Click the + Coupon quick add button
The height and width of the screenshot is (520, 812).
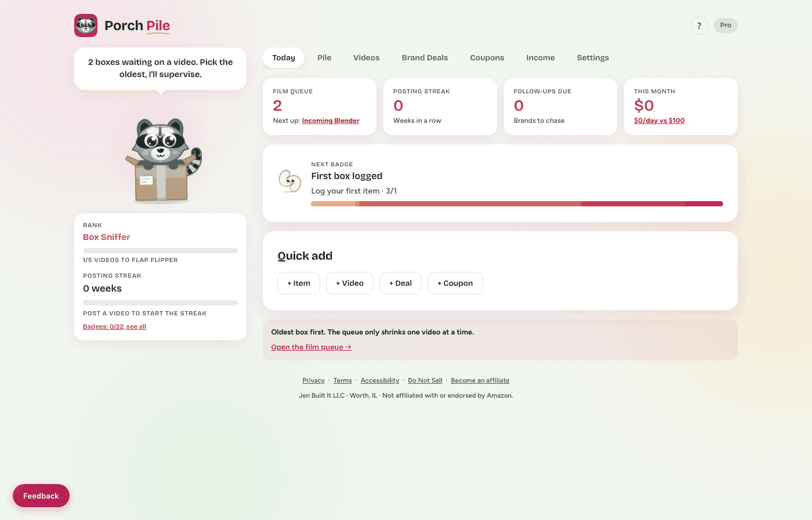pos(455,283)
